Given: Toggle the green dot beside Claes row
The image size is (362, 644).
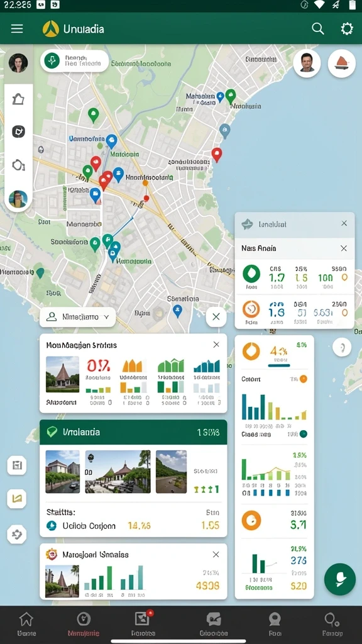Looking at the screenshot, I should pyautogui.click(x=304, y=434).
